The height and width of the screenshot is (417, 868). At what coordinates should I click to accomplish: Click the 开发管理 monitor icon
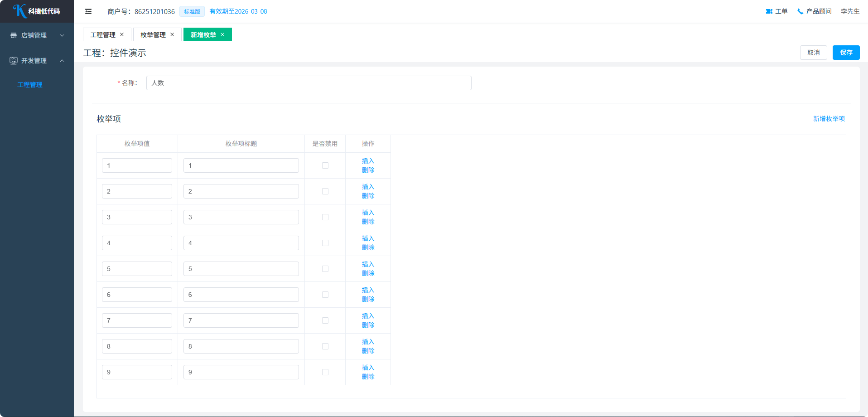coord(14,61)
